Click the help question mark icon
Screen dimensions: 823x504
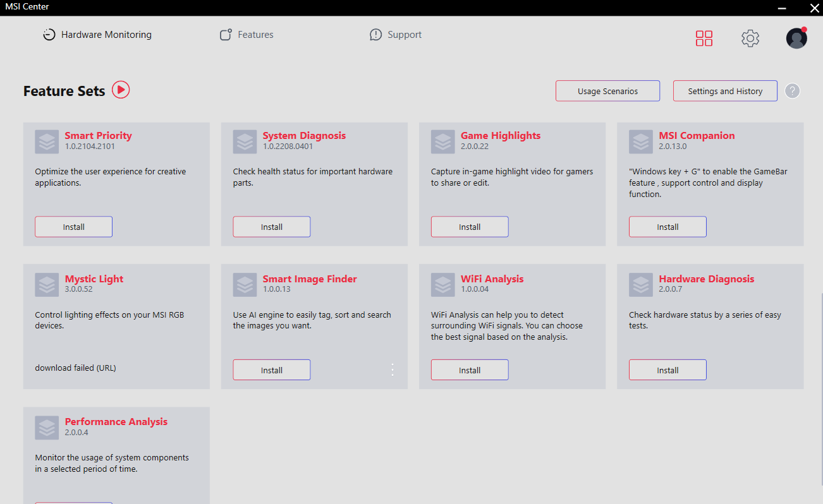pos(793,91)
